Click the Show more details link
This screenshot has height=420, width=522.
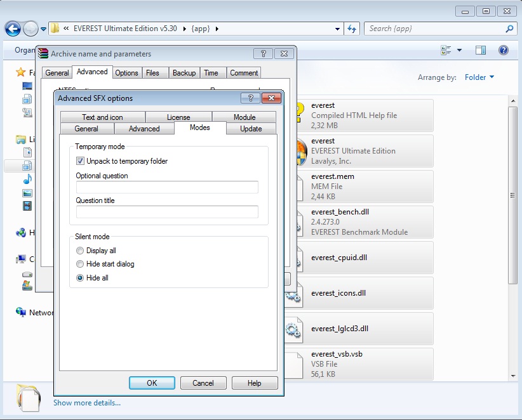[x=87, y=403]
